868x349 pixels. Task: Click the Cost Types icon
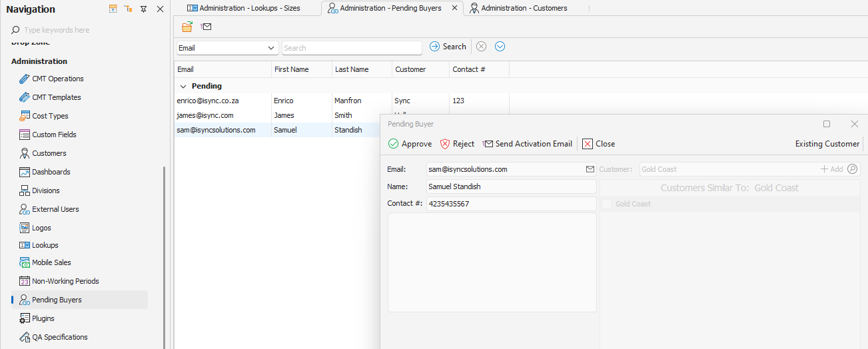click(x=25, y=116)
